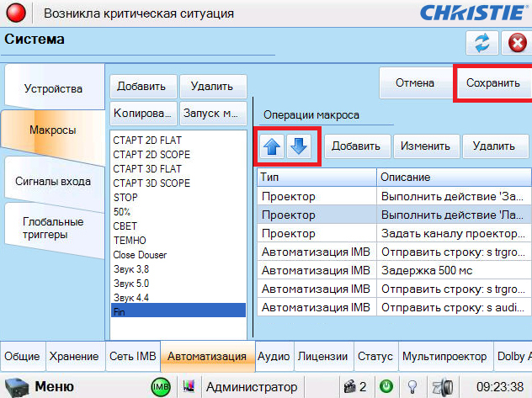
Task: Select the Звук 3,8 macro
Action: pyautogui.click(x=178, y=269)
